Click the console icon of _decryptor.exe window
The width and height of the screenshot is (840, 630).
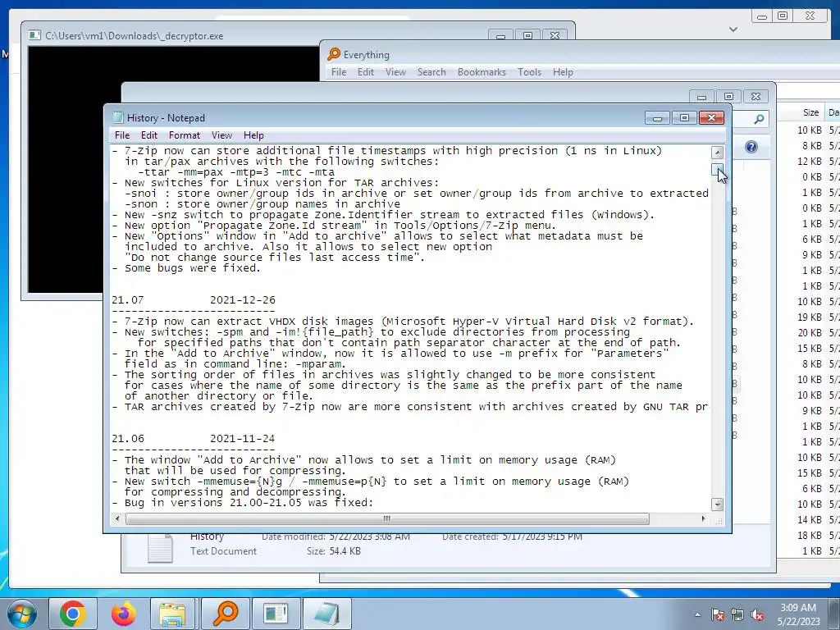coord(34,35)
